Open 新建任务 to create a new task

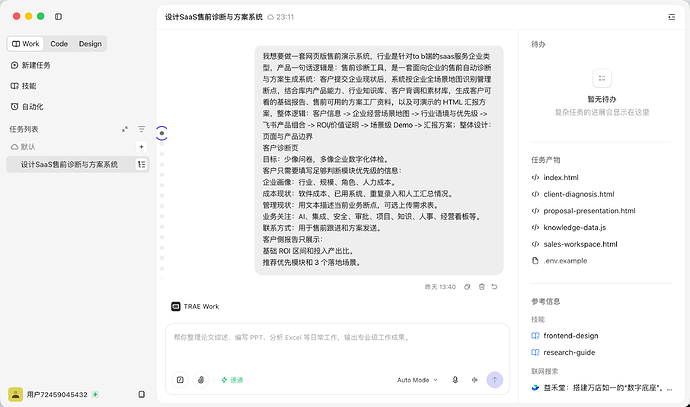(30, 65)
